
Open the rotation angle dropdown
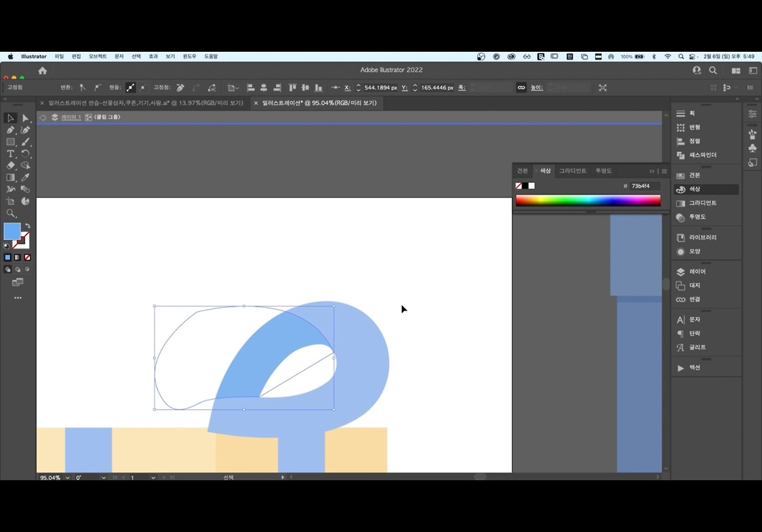tap(104, 477)
